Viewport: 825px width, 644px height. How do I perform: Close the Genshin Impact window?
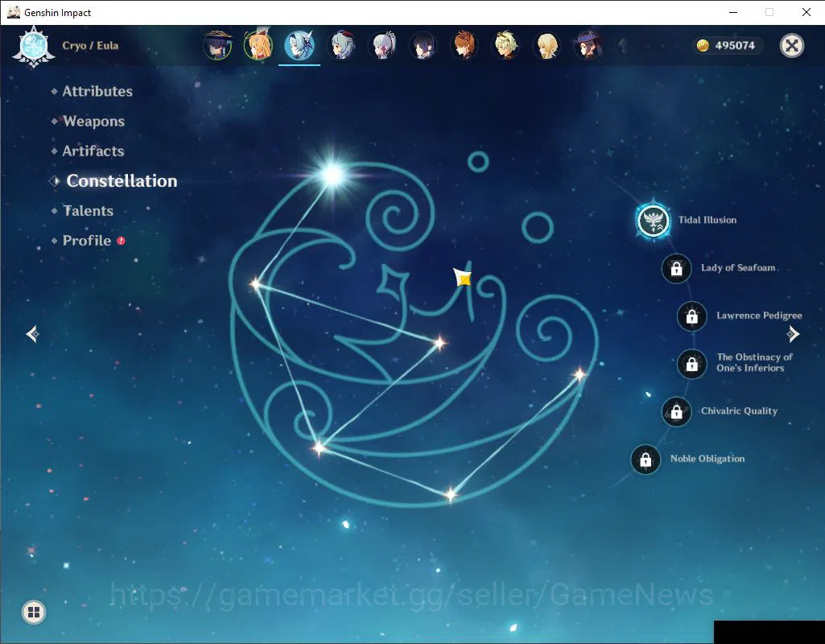(806, 12)
